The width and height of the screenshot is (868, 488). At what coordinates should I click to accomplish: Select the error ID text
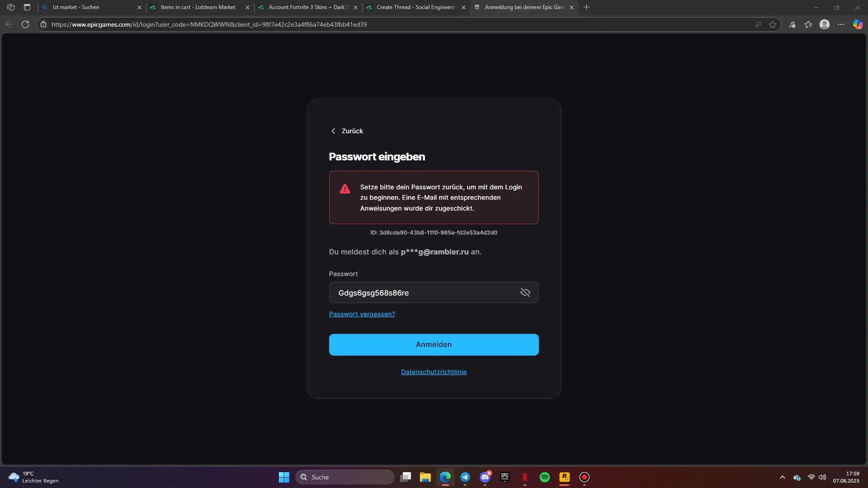click(x=434, y=233)
